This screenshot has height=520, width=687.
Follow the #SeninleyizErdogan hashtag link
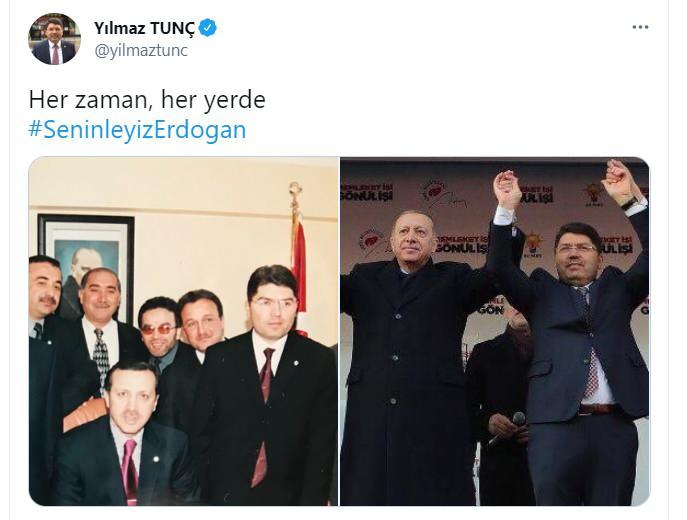click(x=138, y=130)
